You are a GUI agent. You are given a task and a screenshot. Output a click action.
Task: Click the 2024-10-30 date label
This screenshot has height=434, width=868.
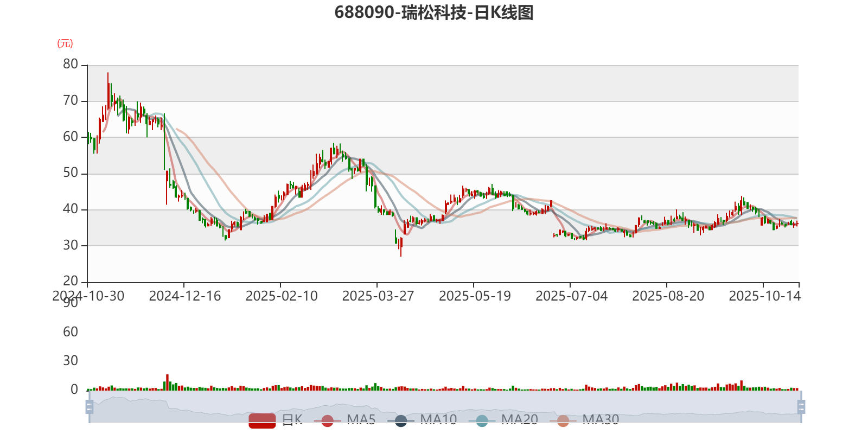click(88, 296)
